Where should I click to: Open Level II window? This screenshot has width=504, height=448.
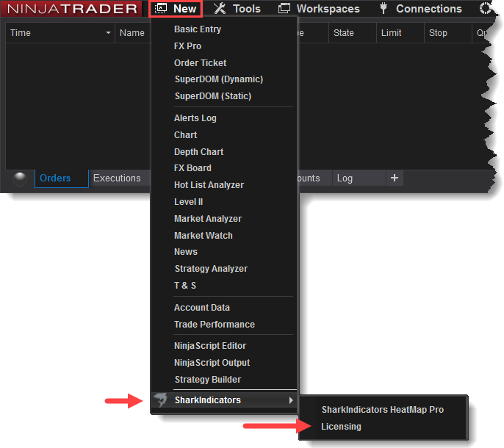(189, 202)
